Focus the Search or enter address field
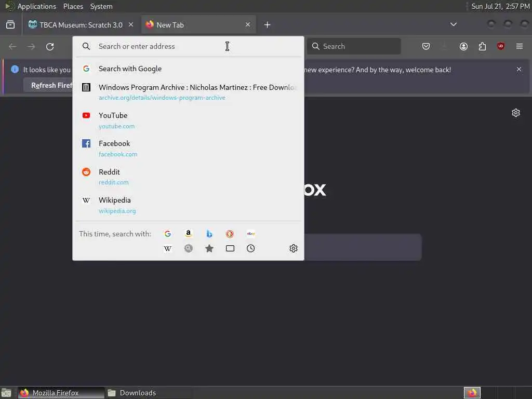Screen dimensions: 532x399 pyautogui.click(x=188, y=46)
